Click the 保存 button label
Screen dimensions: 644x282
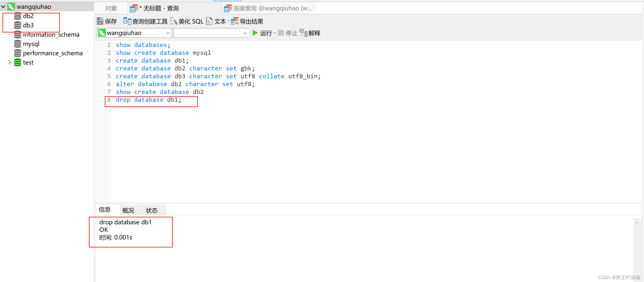pyautogui.click(x=111, y=22)
